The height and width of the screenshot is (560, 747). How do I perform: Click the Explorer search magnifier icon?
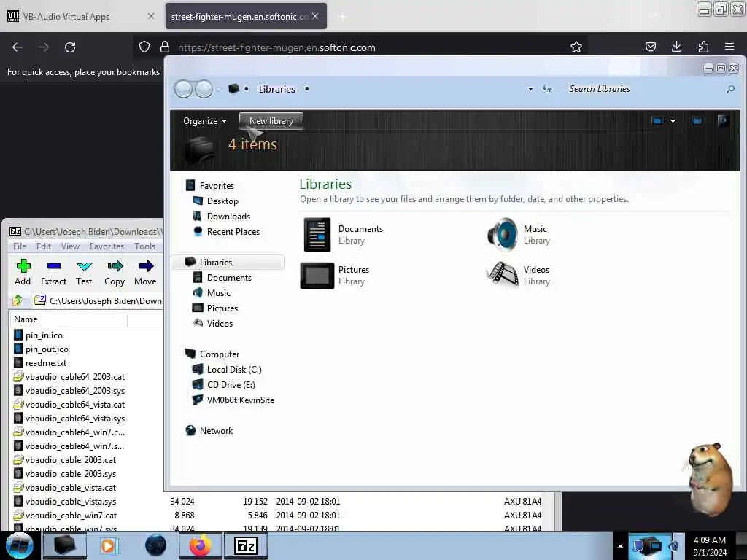tap(729, 89)
